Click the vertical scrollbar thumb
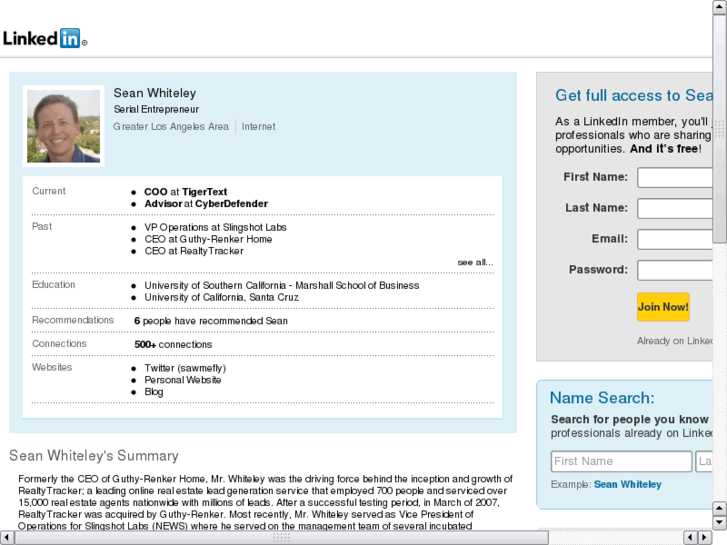The image size is (727, 545). 719,128
